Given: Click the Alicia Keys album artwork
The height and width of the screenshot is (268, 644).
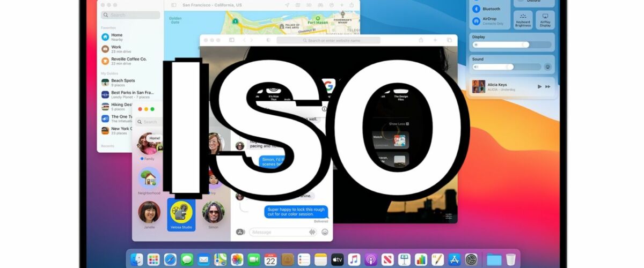Looking at the screenshot, I should click(x=479, y=86).
